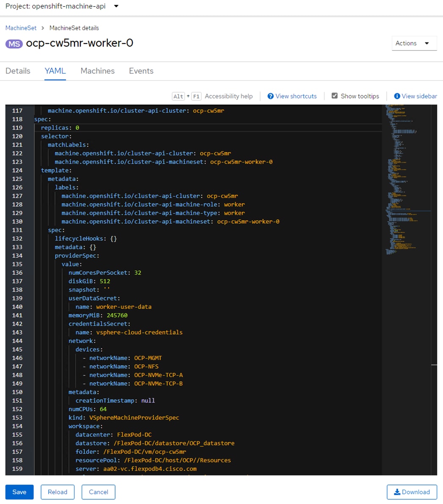Open the Project openshift-machine-api dropdown
The image size is (443, 504).
pyautogui.click(x=62, y=6)
